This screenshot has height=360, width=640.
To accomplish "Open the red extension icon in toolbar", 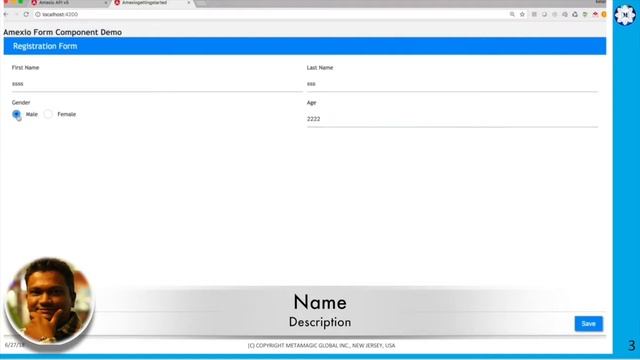I will pos(595,14).
